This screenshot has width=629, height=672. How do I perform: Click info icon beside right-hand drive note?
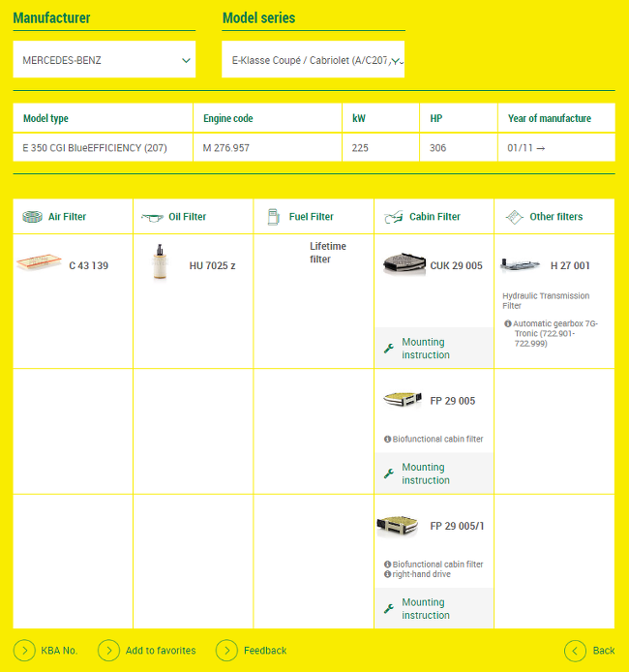pyautogui.click(x=387, y=574)
